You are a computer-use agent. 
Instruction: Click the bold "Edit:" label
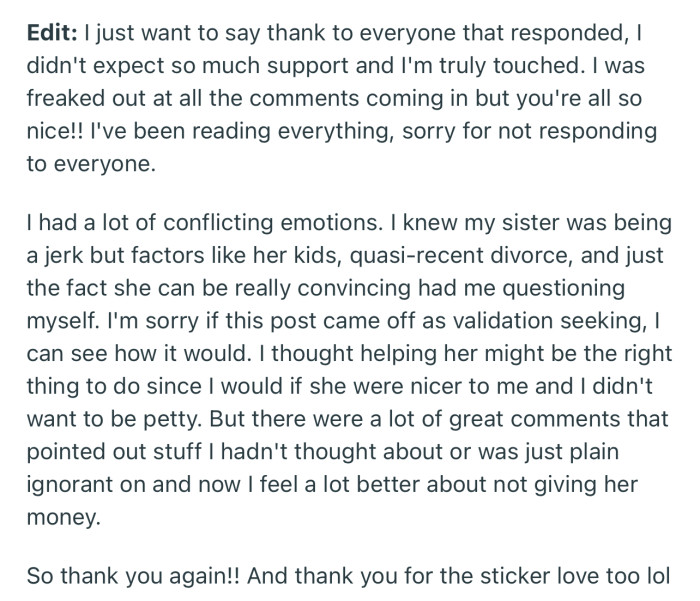tap(49, 34)
